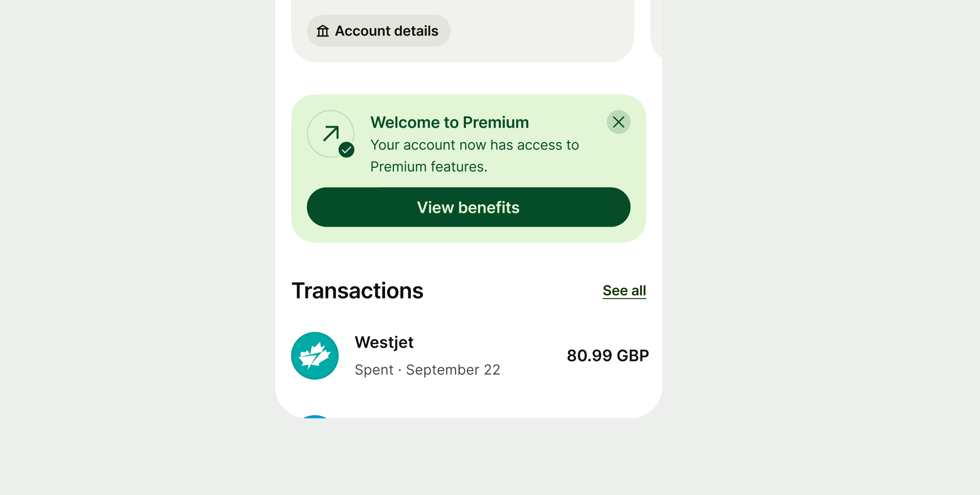Viewport: 980px width, 495px height.
Task: Click the upgrade arrow icon in Premium banner
Action: click(x=331, y=133)
